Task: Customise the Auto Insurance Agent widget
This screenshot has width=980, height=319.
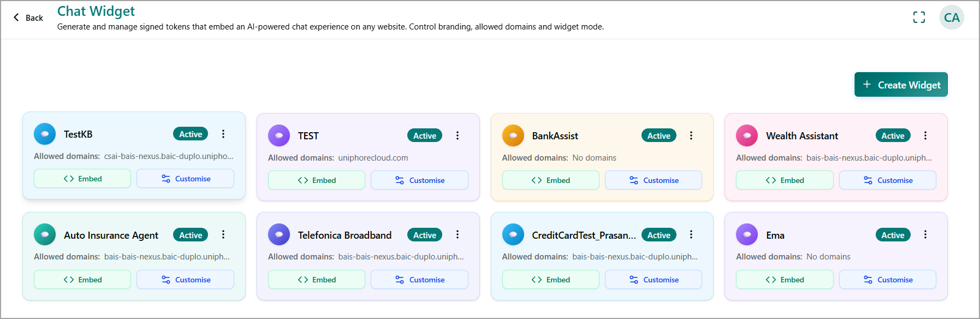Action: click(185, 280)
